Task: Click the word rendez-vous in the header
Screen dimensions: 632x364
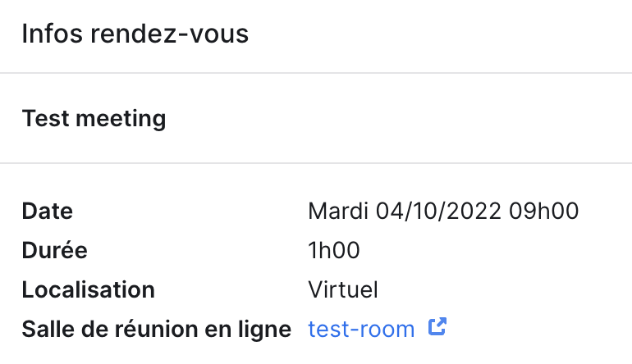Action: 169,34
